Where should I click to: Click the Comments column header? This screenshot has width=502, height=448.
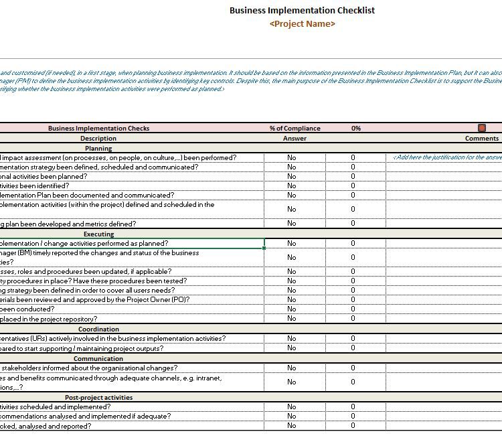(x=481, y=139)
